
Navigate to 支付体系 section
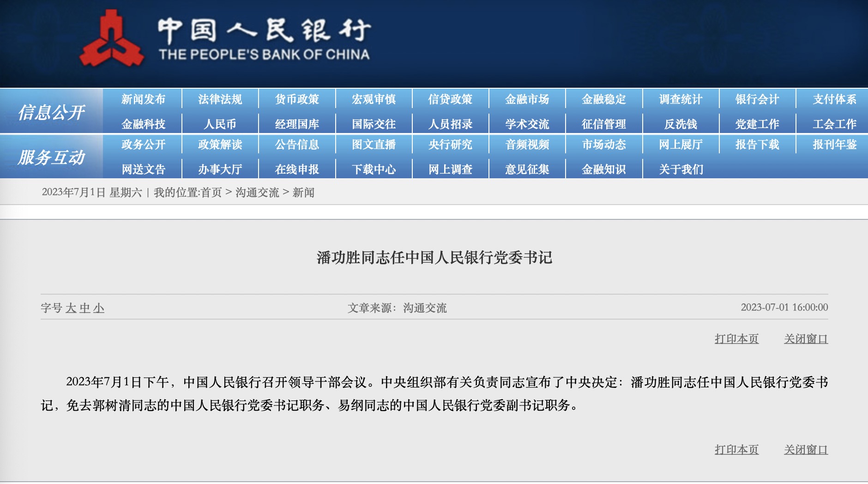tap(834, 99)
